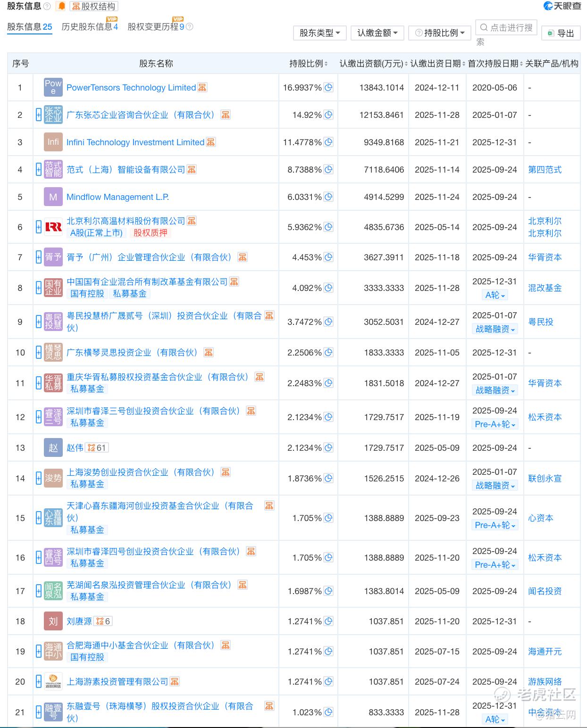Click pie chart icon beside 14.92%
The height and width of the screenshot is (728, 587).
click(x=328, y=115)
